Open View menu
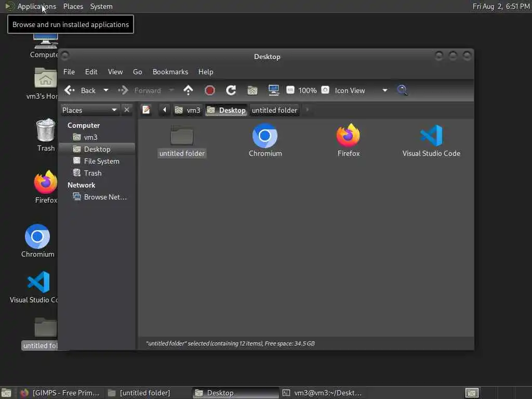Viewport: 532px width, 399px height. click(115, 72)
